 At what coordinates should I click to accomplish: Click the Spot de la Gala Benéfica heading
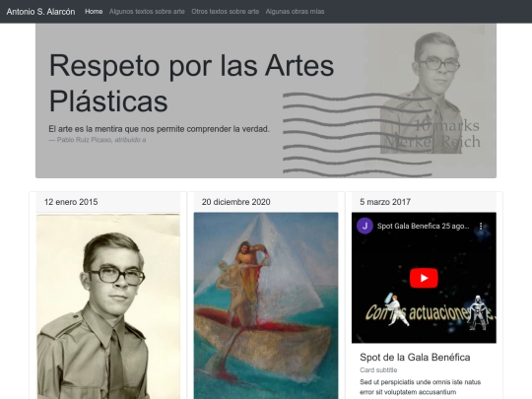(415, 358)
